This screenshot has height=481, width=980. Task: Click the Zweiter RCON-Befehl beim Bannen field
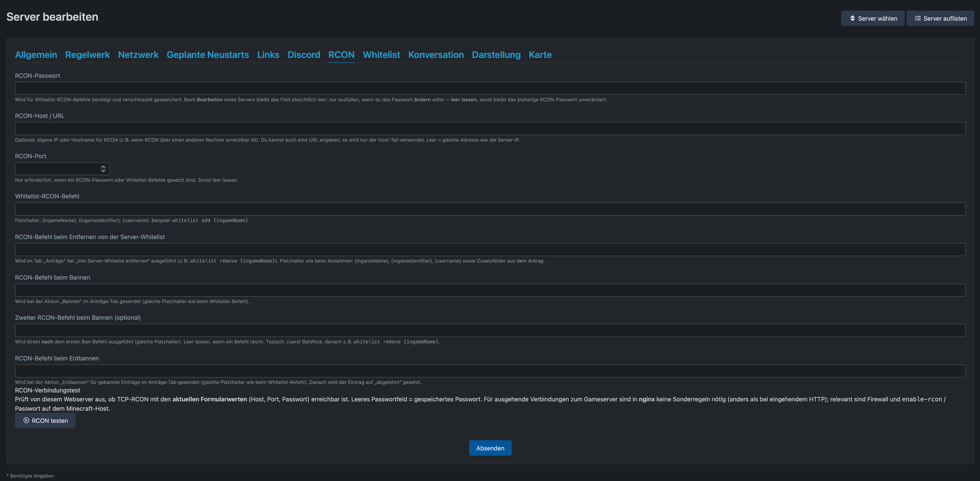tap(490, 330)
